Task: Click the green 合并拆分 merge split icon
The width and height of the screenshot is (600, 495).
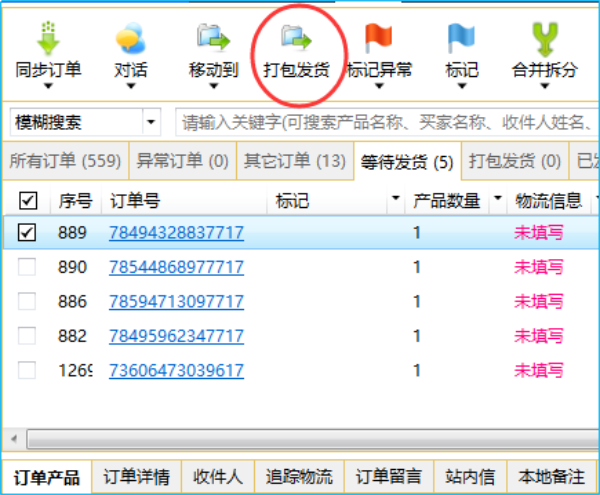Action: tap(544, 38)
